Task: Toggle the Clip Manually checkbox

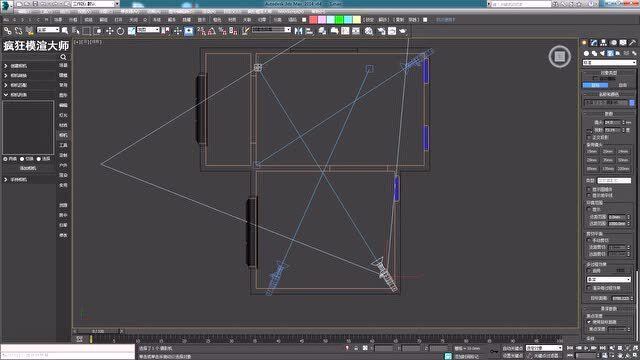Action: point(589,240)
